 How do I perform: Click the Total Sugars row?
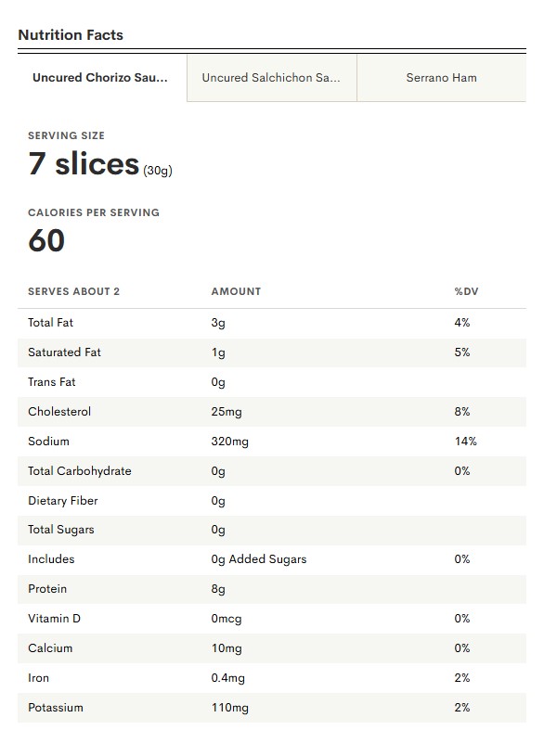pos(272,531)
